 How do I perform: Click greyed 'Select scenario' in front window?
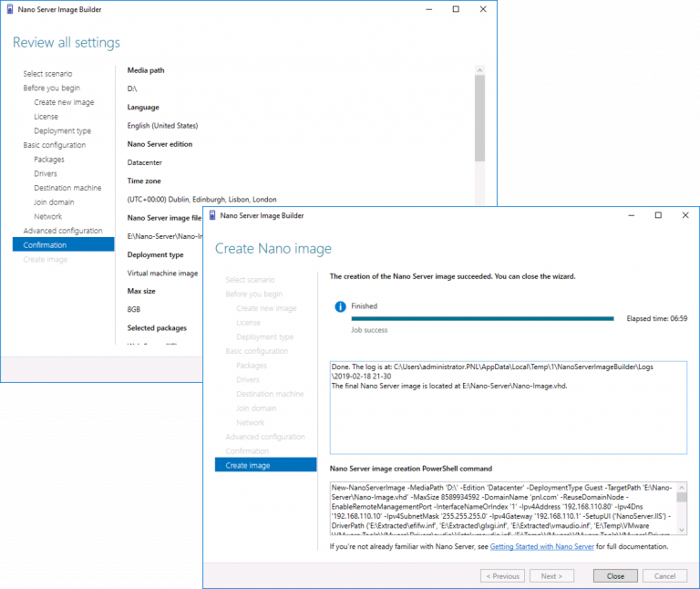250,280
